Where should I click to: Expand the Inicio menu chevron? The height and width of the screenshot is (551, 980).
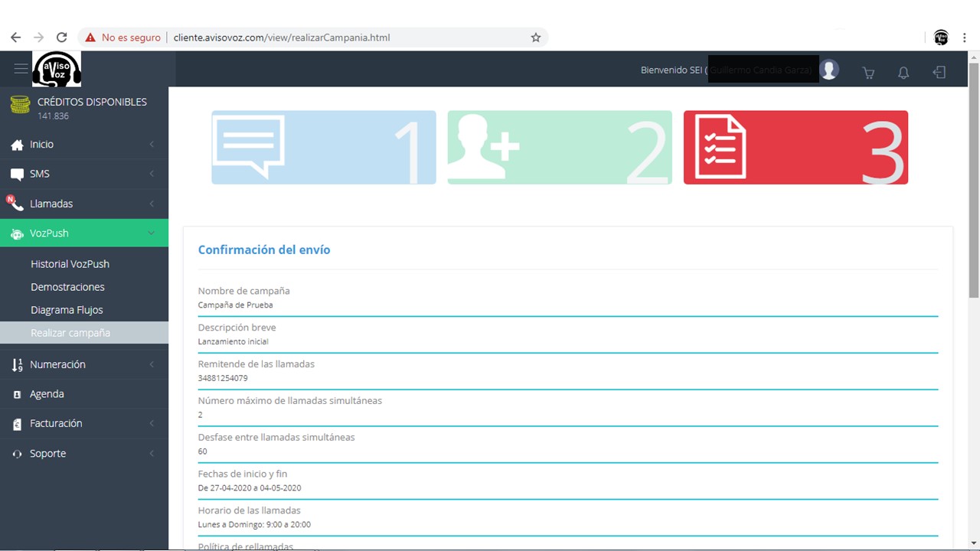coord(152,145)
